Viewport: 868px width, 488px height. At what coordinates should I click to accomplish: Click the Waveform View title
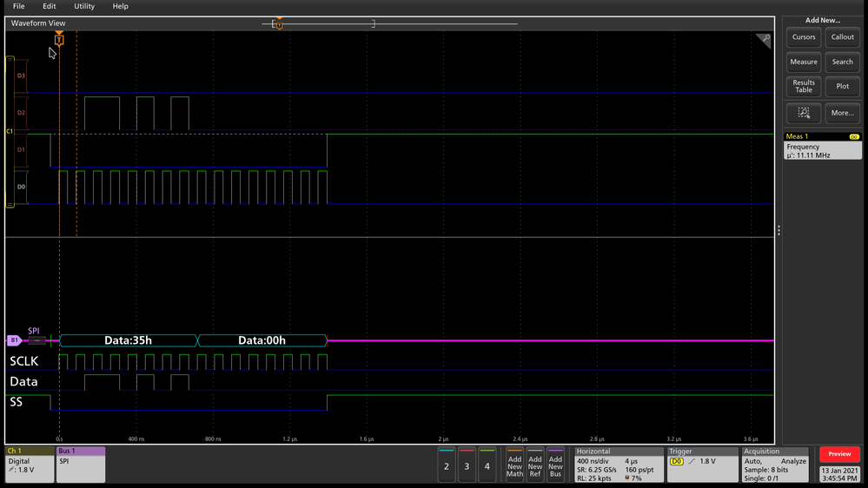[x=38, y=23]
